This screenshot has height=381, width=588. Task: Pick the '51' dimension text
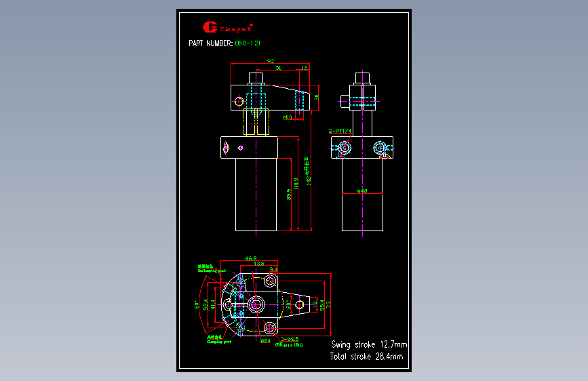(x=278, y=68)
